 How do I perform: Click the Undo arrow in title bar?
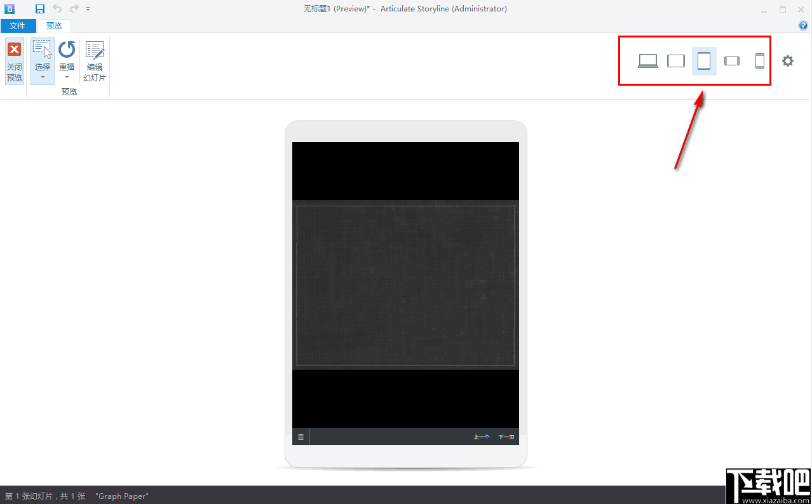pos(57,9)
